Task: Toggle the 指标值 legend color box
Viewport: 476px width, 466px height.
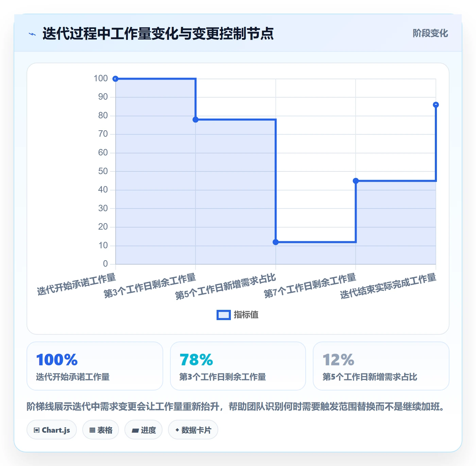Action: click(224, 315)
